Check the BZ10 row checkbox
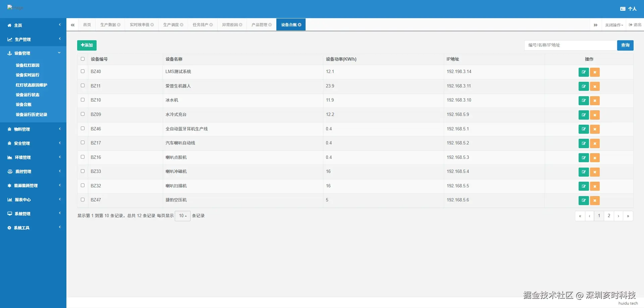 83,100
